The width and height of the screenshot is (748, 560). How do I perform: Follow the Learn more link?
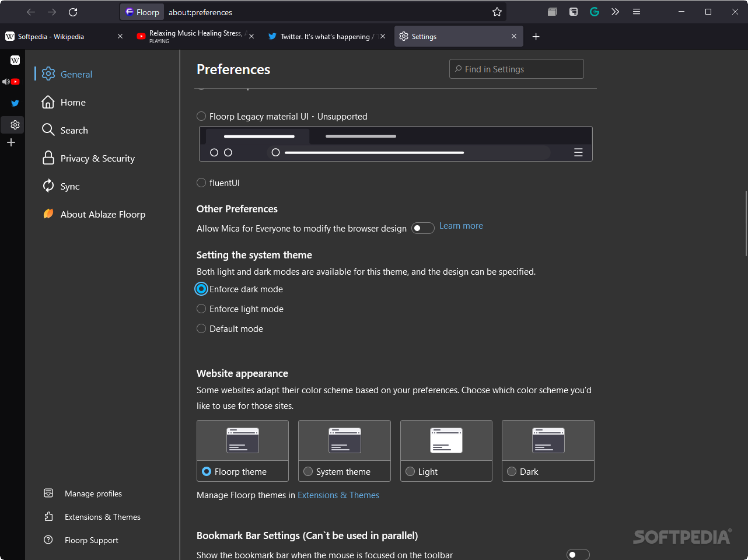[461, 226]
